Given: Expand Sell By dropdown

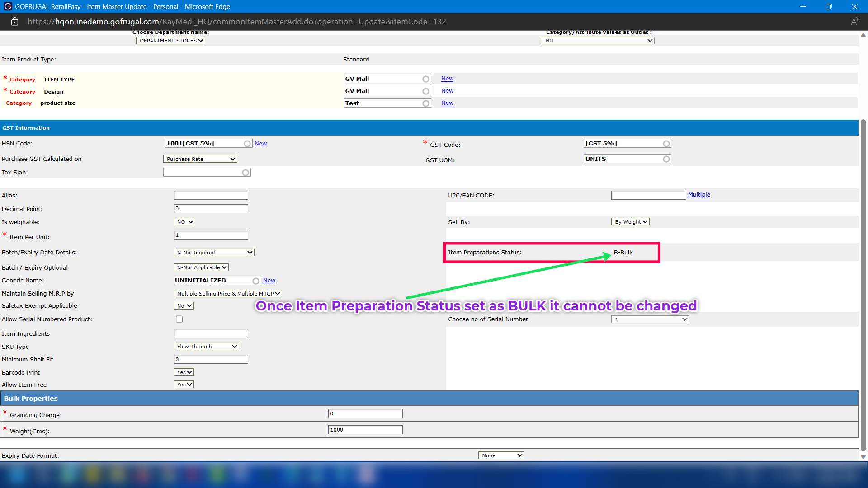Looking at the screenshot, I should [631, 222].
